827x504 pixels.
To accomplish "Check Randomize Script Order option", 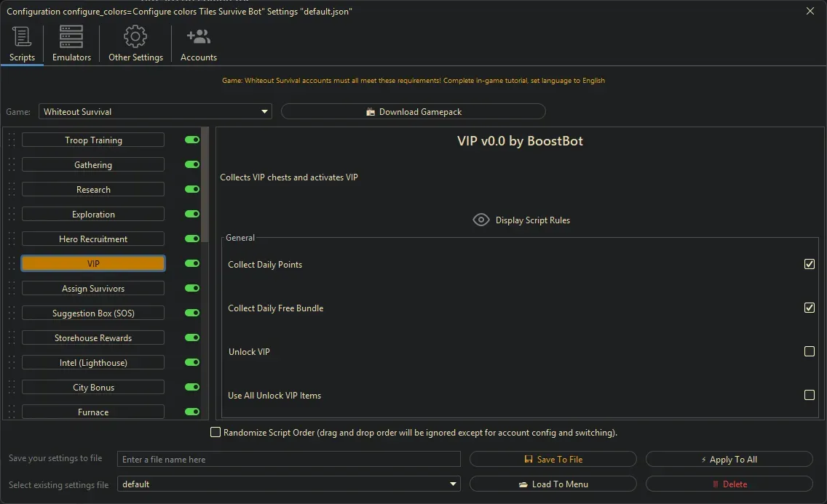I will pos(215,432).
